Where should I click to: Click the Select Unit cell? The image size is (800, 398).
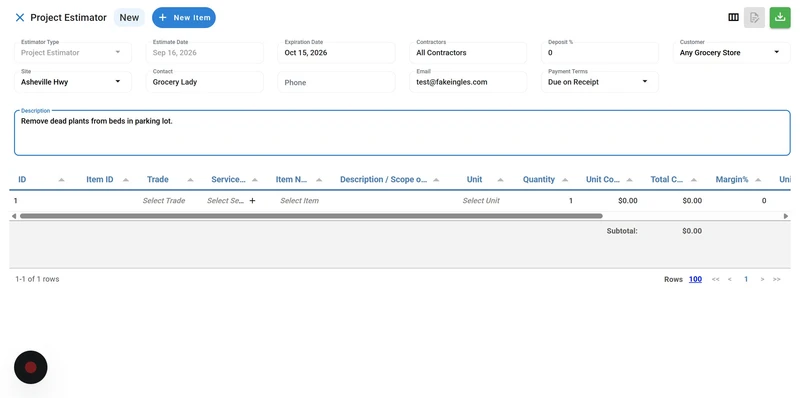tap(481, 201)
